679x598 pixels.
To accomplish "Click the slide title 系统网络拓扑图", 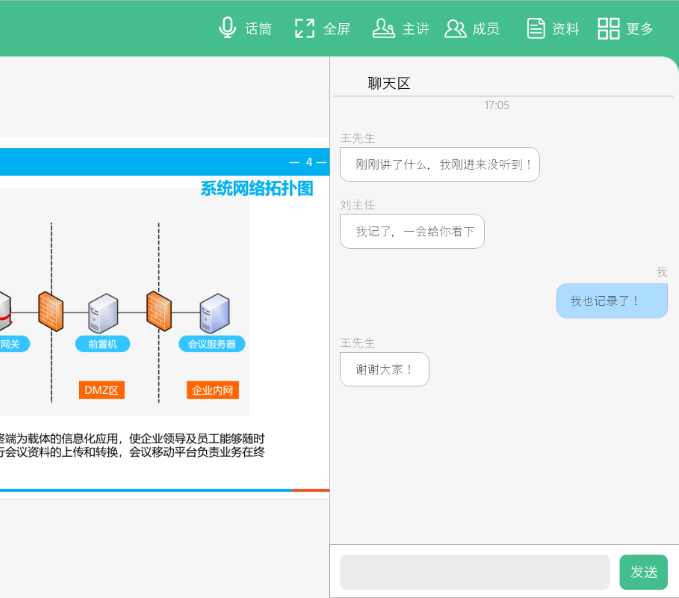I will [257, 188].
